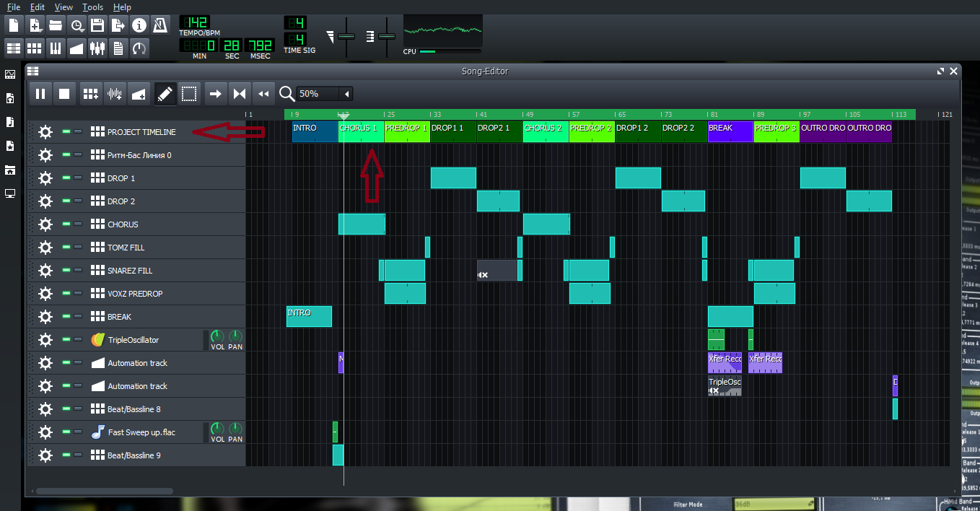
Task: Toggle the metronome in the main toolbar
Action: [x=158, y=24]
